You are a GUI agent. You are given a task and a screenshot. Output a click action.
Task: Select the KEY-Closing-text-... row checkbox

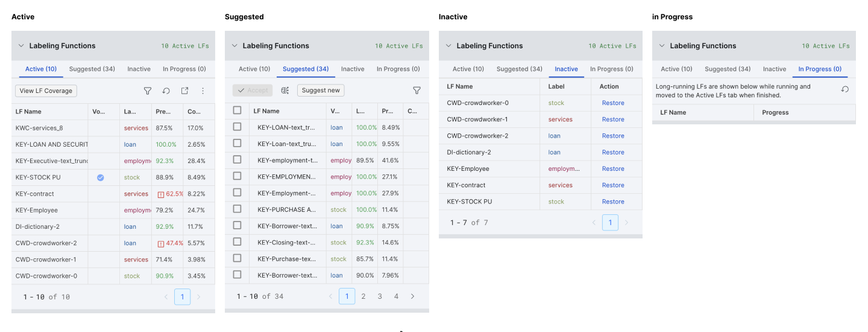[x=237, y=241]
